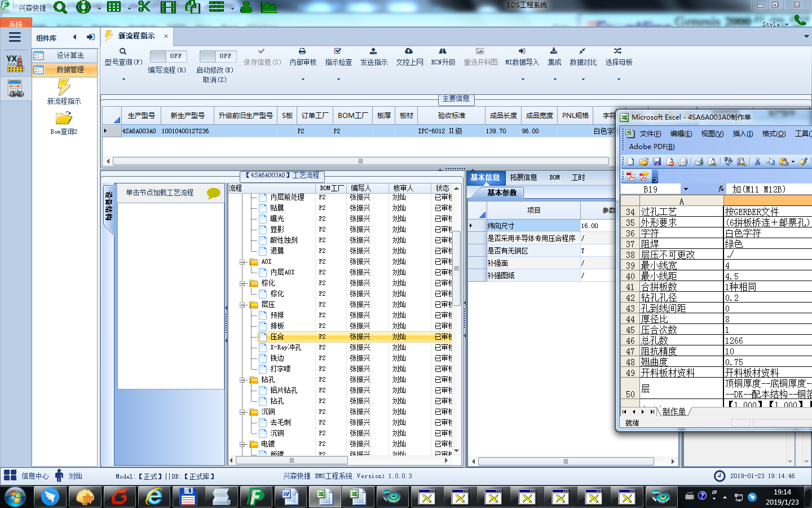Image resolution: width=812 pixels, height=508 pixels.
Task: Open the Word document taskbar icon
Action: 290,497
